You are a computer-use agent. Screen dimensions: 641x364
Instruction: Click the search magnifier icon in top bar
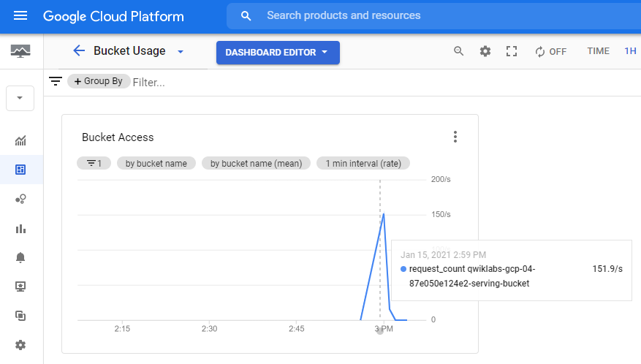[x=246, y=16]
